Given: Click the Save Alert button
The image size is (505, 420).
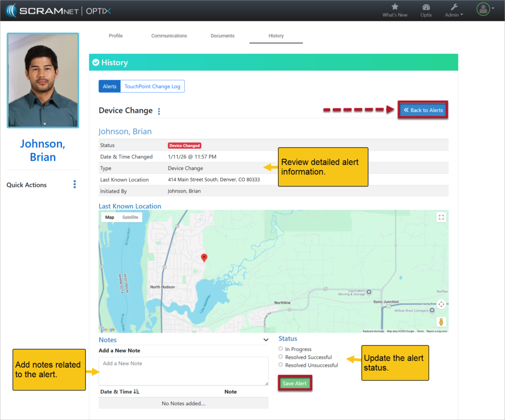Looking at the screenshot, I should [x=294, y=383].
